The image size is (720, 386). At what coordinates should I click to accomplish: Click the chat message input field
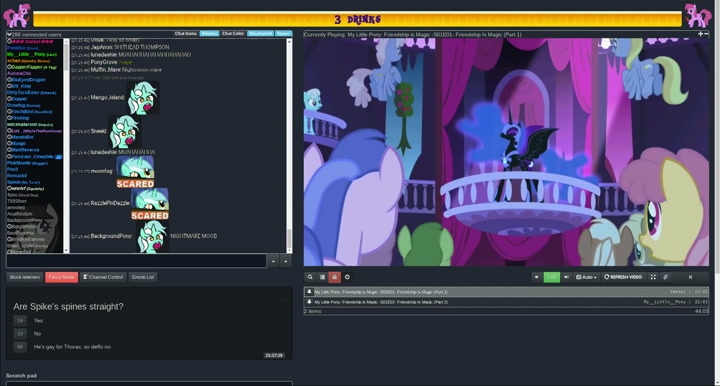point(136,261)
